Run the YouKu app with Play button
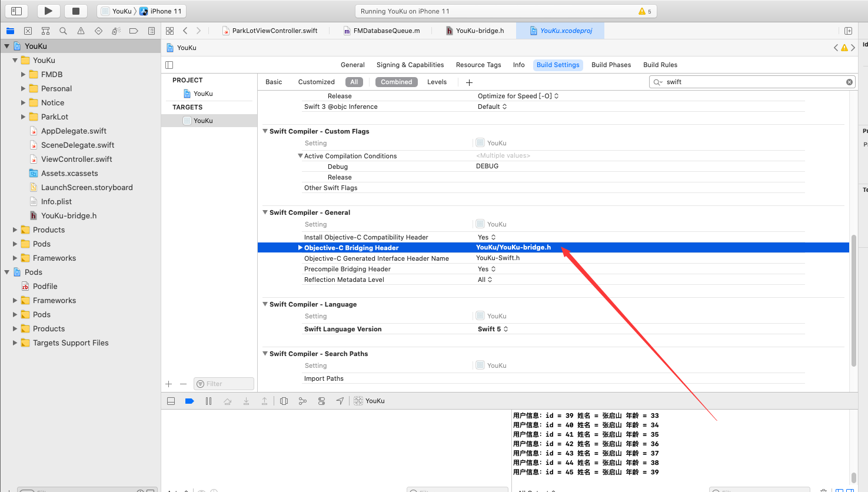868x492 pixels. click(x=48, y=10)
